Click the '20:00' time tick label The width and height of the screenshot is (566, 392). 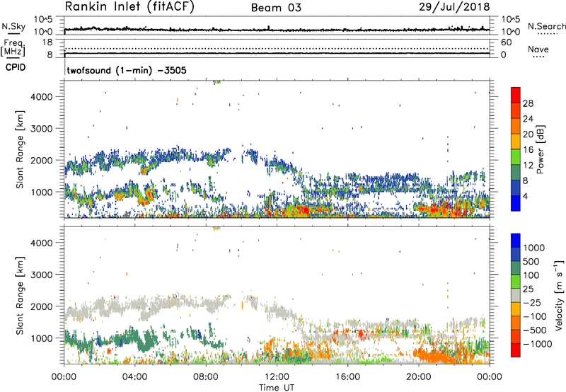coord(419,377)
